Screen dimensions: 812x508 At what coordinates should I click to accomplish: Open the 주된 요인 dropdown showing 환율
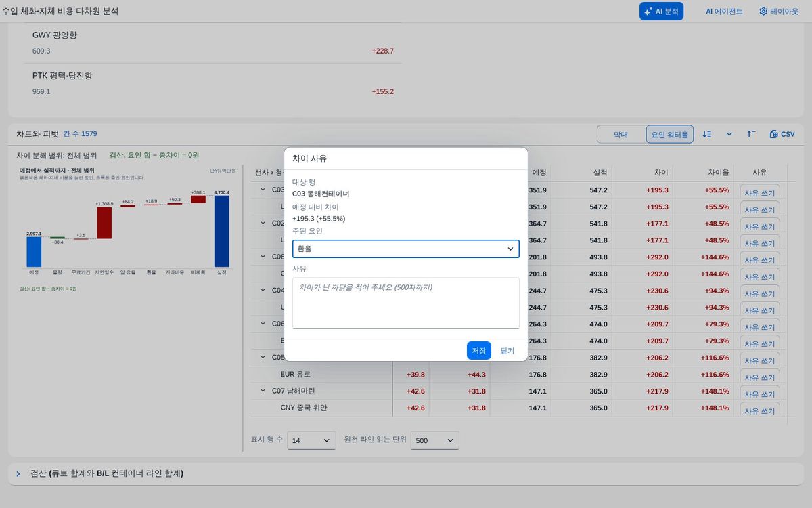click(406, 249)
